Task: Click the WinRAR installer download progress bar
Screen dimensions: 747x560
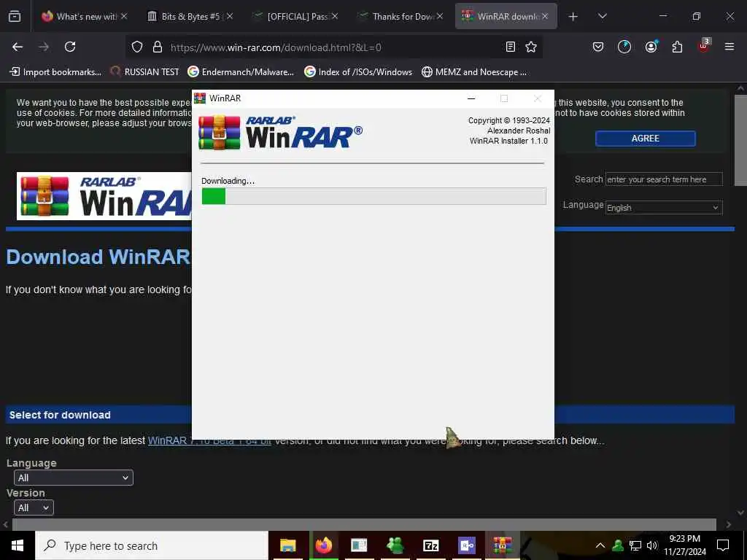Action: (x=373, y=196)
